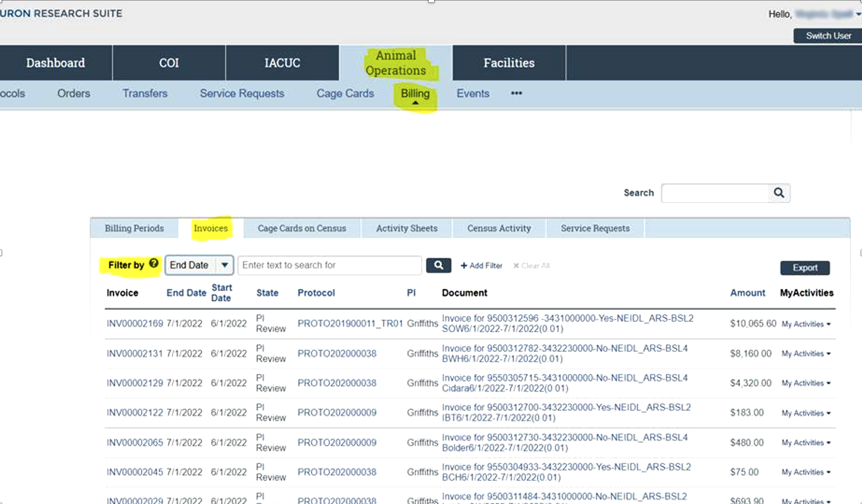Screen dimensions: 862x504
Task: Click the filter text search field
Action: (x=329, y=265)
